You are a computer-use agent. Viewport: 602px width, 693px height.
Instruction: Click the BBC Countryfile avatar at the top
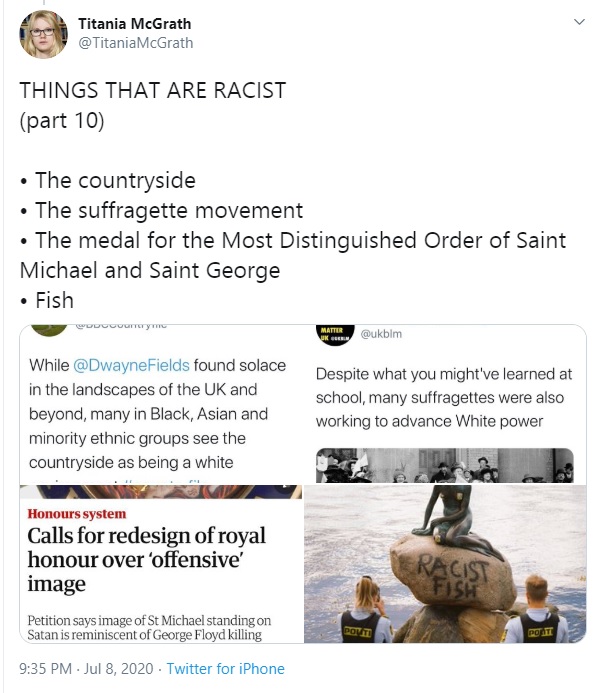pos(49,330)
